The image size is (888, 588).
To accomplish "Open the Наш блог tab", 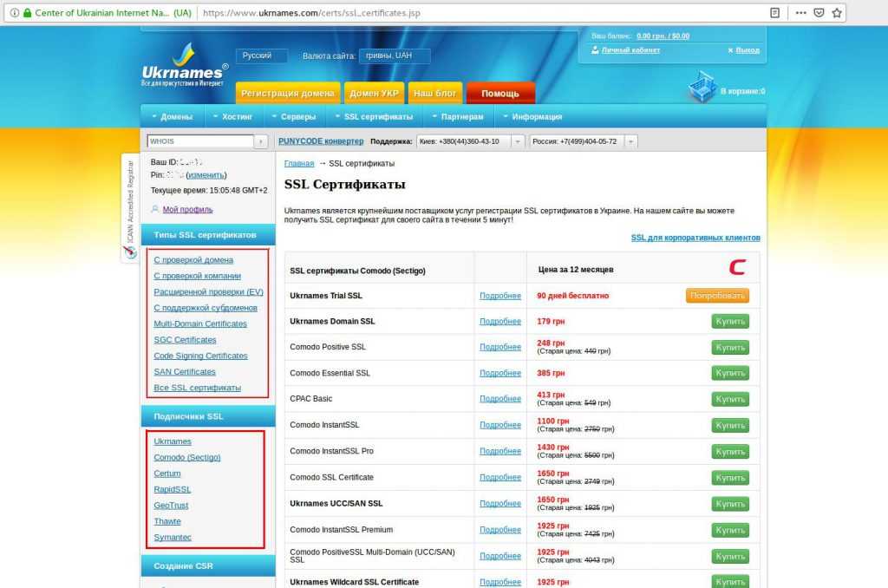I will click(435, 94).
